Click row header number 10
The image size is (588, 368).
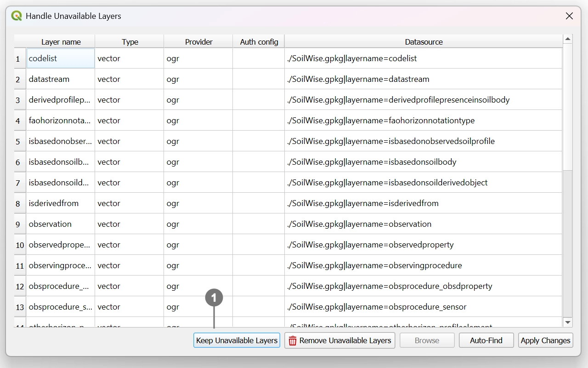point(20,245)
